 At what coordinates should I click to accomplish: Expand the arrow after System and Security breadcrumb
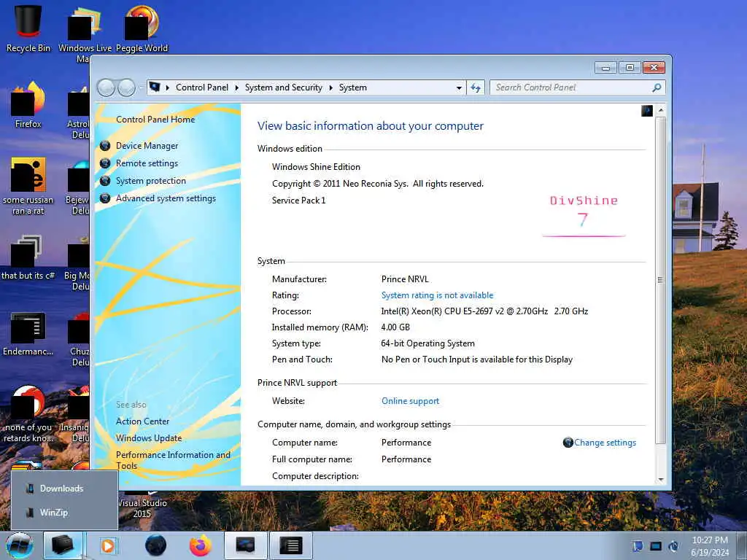(x=330, y=87)
